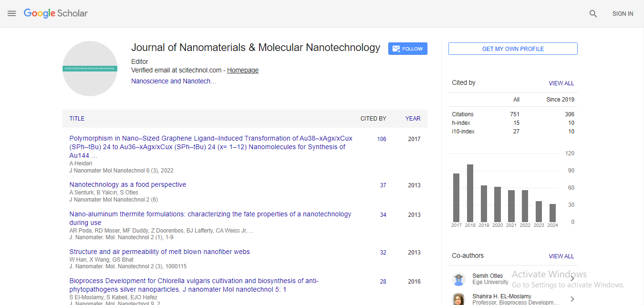View all co-authors
This screenshot has width=644, height=305.
(x=561, y=256)
